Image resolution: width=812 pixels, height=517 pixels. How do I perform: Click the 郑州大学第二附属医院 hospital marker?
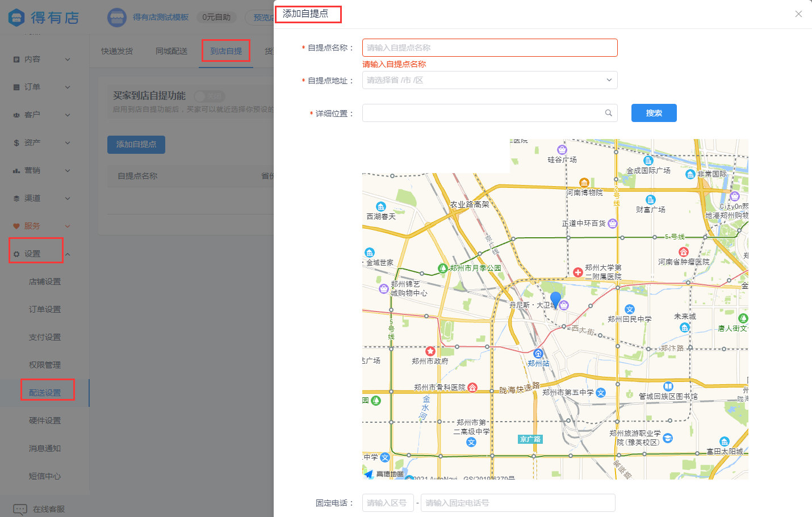pyautogui.click(x=578, y=272)
